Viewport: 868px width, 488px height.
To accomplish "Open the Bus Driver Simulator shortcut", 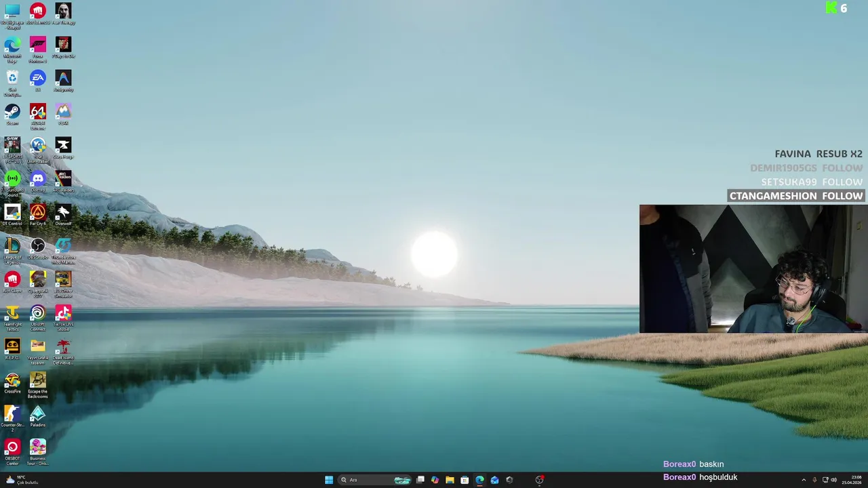I will pyautogui.click(x=63, y=283).
